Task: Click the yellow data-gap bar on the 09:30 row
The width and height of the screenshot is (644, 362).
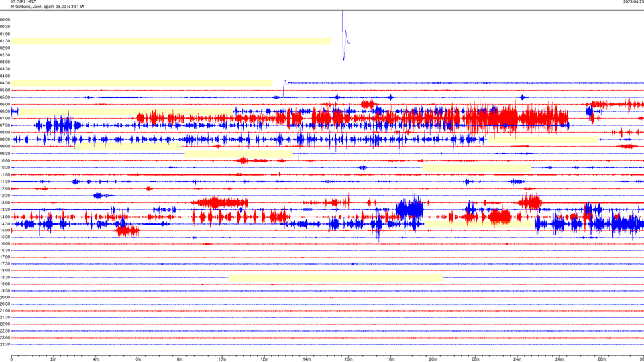Action: coord(239,154)
